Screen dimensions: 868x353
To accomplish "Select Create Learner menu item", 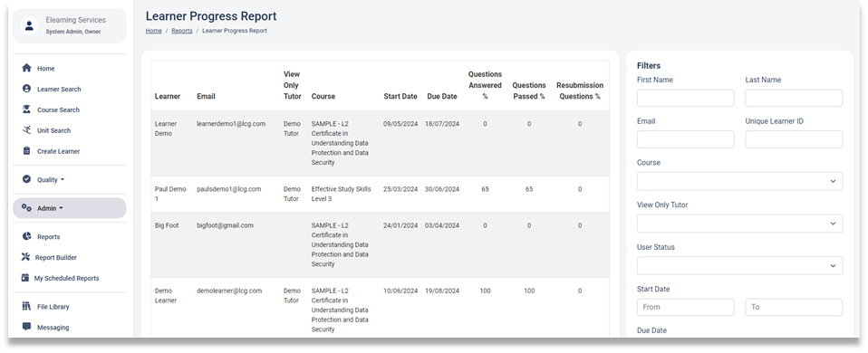I will 59,151.
